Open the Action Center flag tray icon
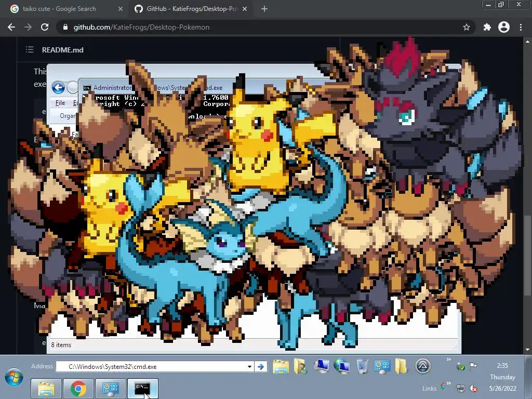The height and width of the screenshot is (399, 532). click(473, 366)
